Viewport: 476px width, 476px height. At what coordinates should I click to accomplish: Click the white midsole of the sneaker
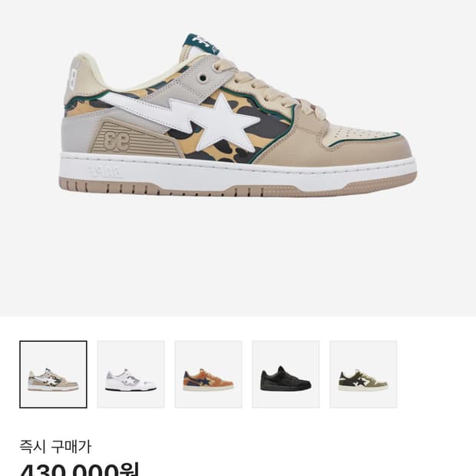[x=236, y=173]
